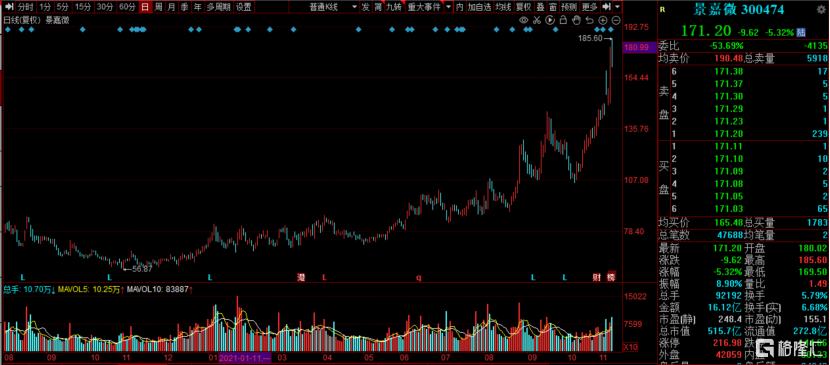Toggle 均线 moving averages
830x365 pixels.
pos(503,7)
